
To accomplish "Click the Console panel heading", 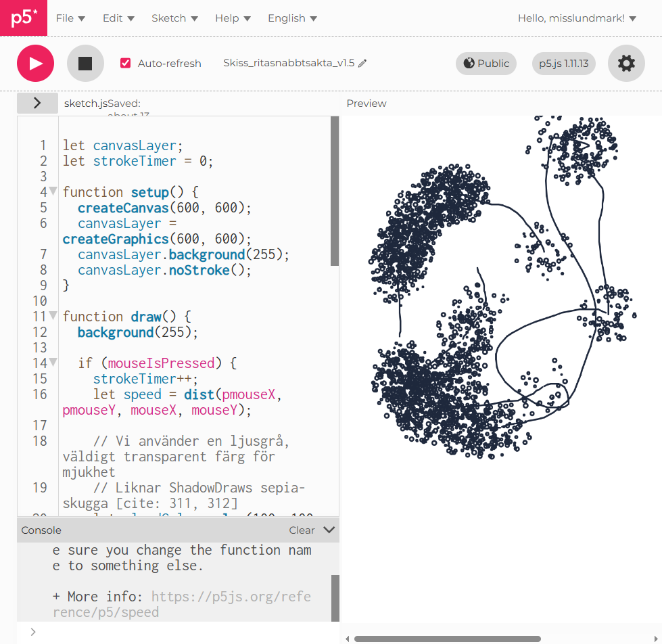I will pyautogui.click(x=41, y=530).
